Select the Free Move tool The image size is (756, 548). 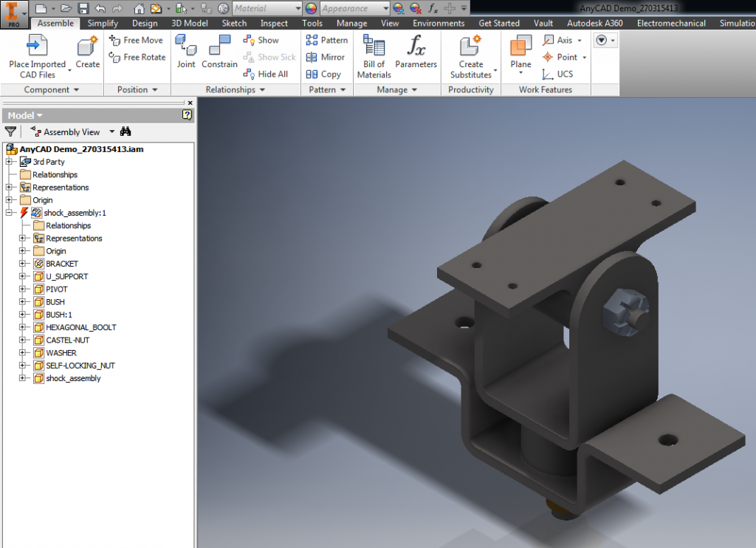click(137, 40)
